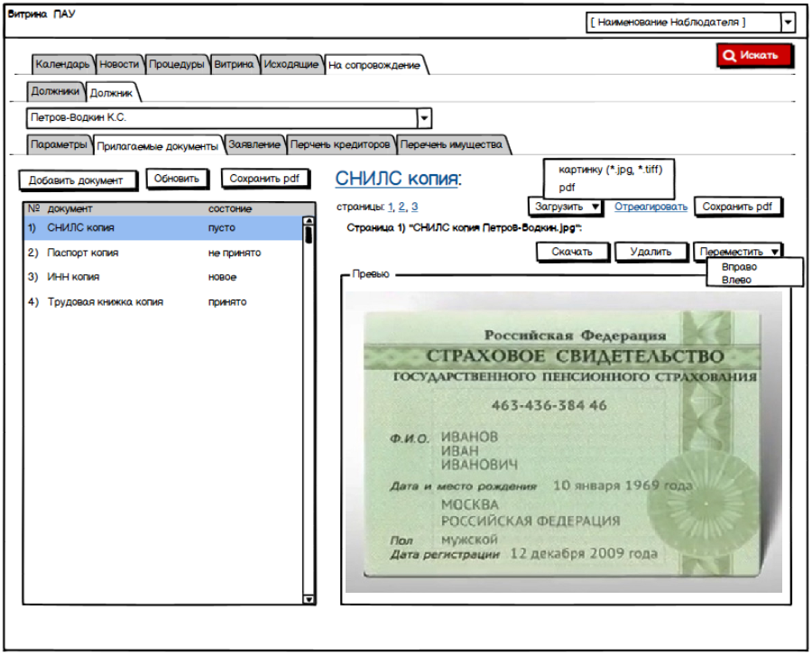Click the red Искать search button
812x655 pixels.
coord(753,55)
